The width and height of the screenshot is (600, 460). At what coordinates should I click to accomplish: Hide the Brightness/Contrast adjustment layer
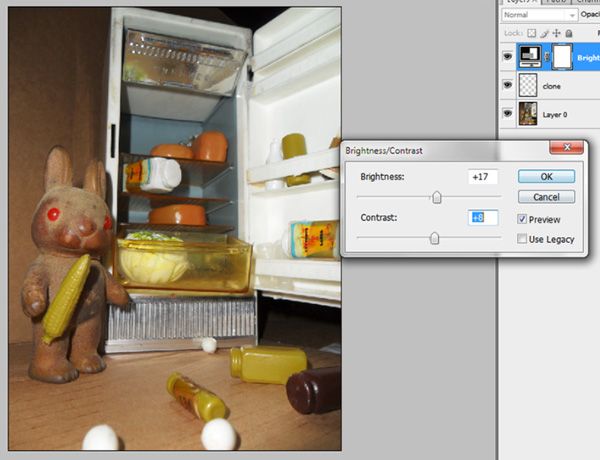click(x=507, y=57)
